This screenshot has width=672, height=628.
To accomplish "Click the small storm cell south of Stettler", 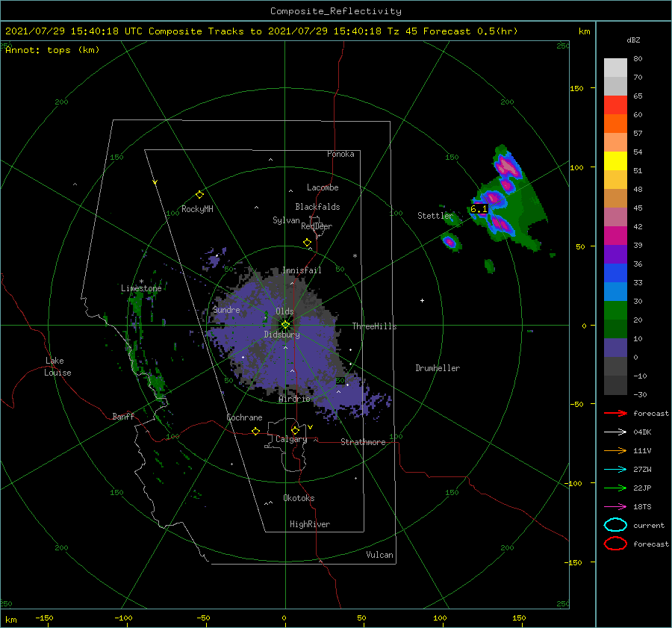I will pyautogui.click(x=450, y=243).
